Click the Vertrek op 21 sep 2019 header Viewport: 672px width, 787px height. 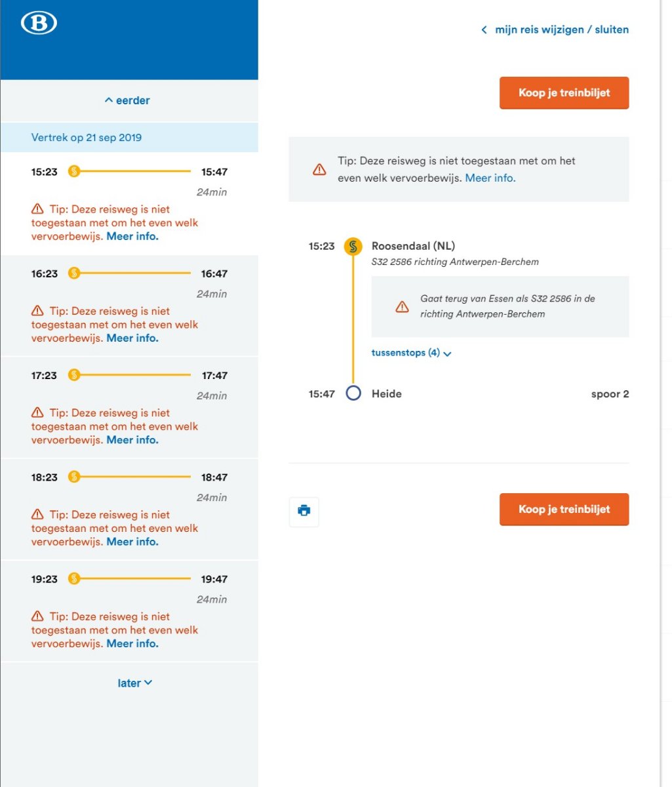click(87, 138)
